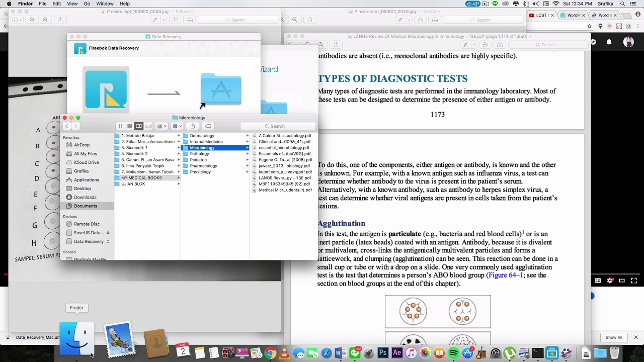Open Downloads in Finder sidebar
The height and width of the screenshot is (362, 644).
pos(85,197)
